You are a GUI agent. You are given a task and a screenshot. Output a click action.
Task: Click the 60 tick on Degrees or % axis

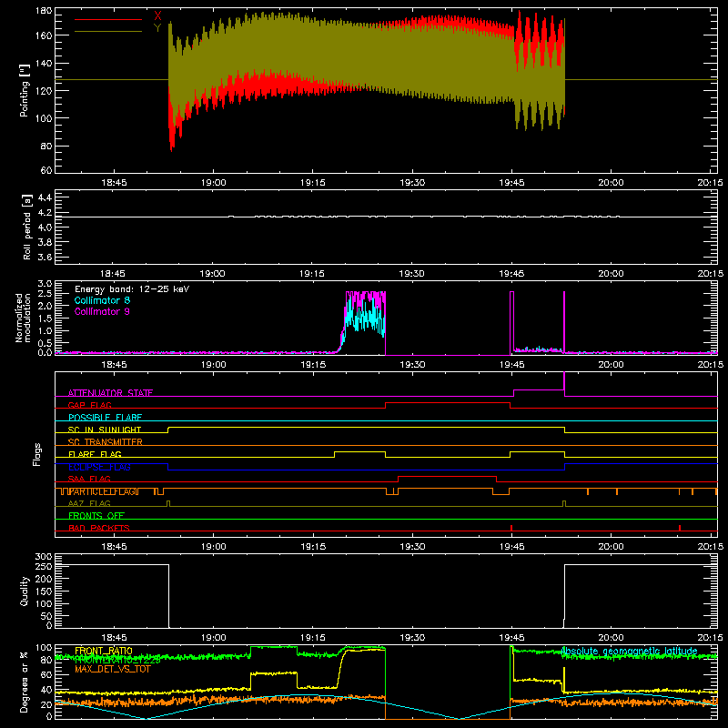tap(46, 674)
